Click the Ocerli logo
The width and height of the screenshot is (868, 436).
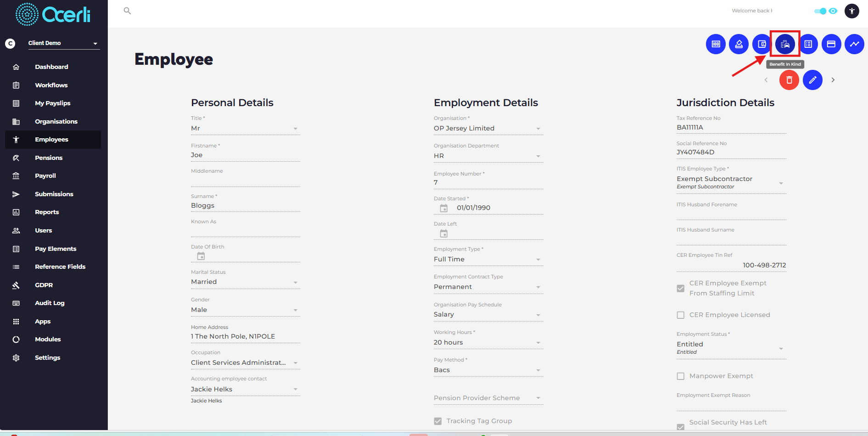[53, 14]
